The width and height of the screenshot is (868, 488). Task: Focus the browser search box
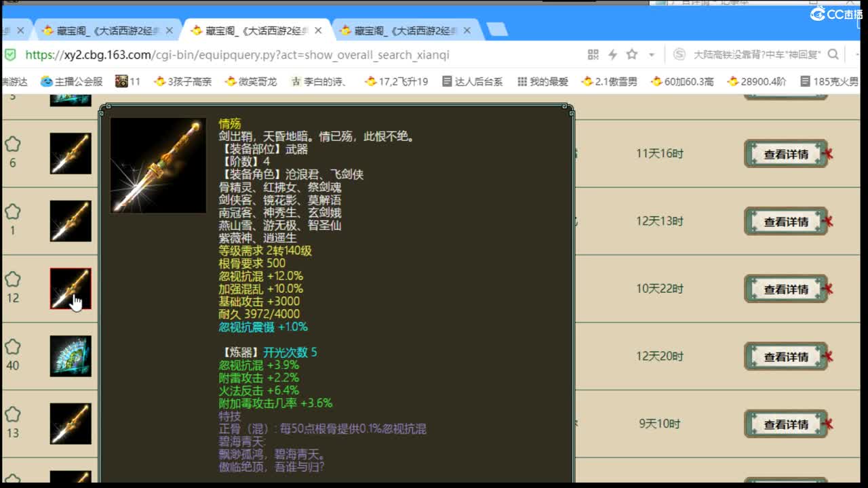pos(756,54)
